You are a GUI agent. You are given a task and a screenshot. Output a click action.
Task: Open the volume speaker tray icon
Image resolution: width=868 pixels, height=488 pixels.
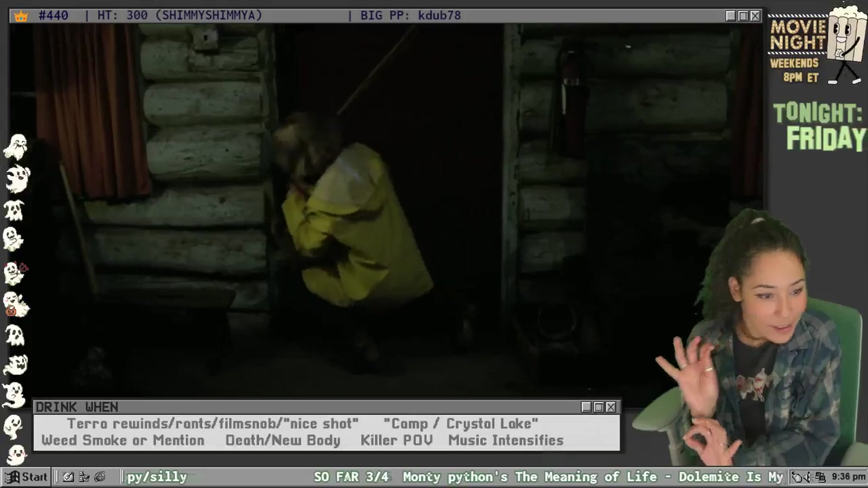coord(807,477)
